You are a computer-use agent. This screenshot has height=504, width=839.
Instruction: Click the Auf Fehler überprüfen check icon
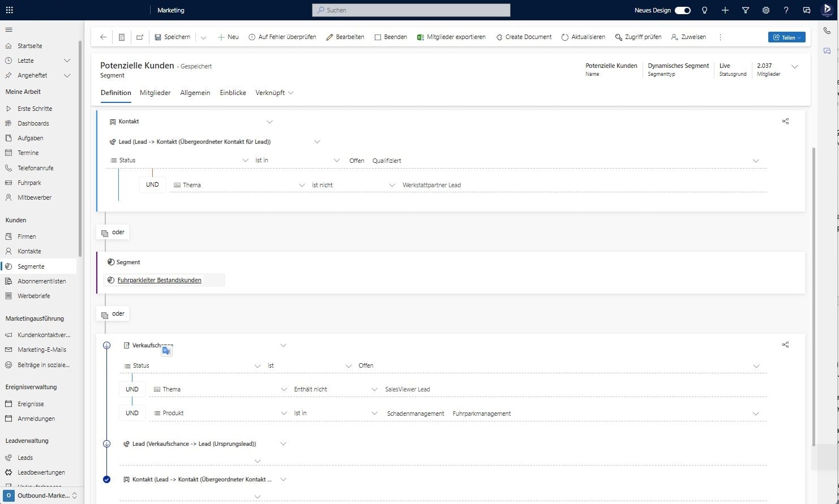coord(251,37)
